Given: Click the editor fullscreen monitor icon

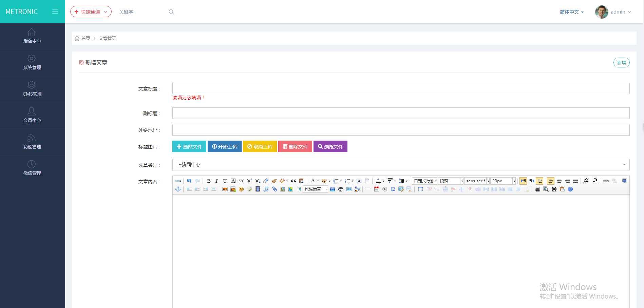Looking at the screenshot, I should 624,181.
